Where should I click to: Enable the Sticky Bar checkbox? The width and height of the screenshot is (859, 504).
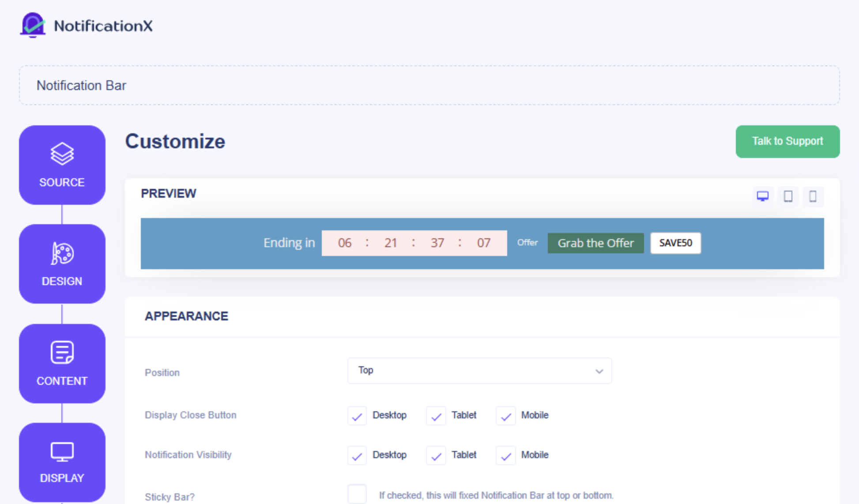click(357, 494)
